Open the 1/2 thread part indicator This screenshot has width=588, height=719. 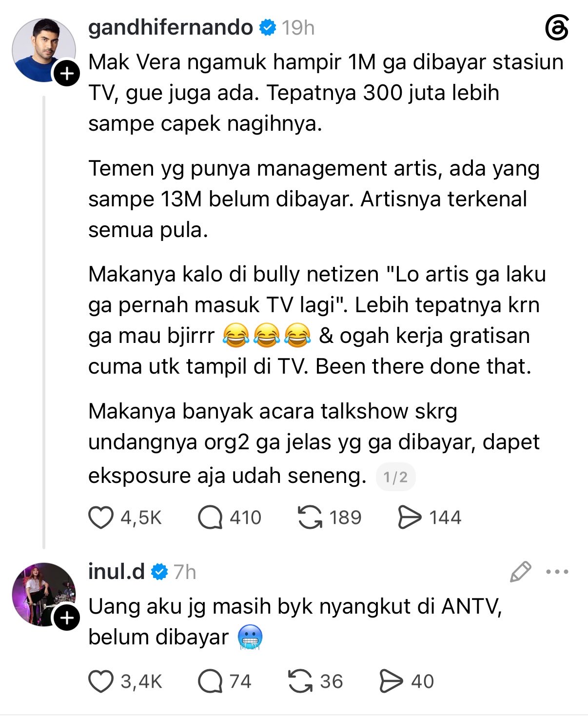pos(395,477)
